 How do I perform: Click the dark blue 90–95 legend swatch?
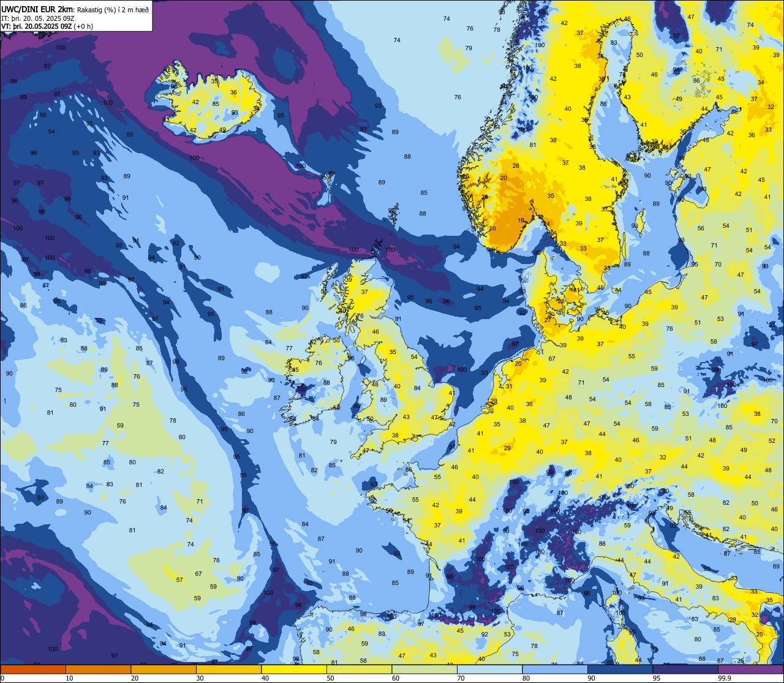click(x=620, y=669)
